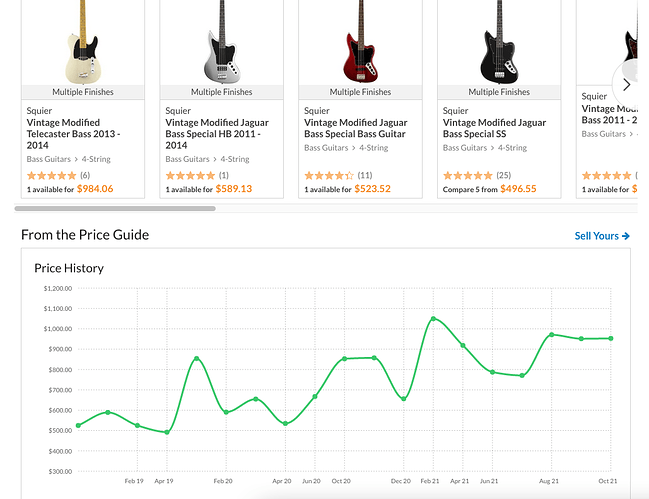Screen dimensions: 649x499
Task: Click the black Jaguar Bass Special SS image
Action: (499, 41)
